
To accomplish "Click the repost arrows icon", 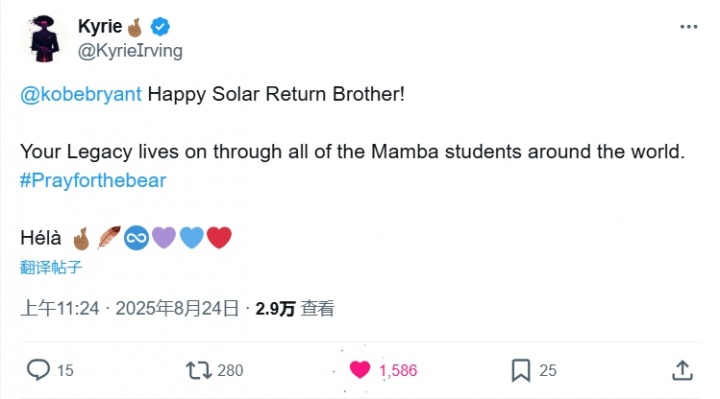I will (198, 370).
